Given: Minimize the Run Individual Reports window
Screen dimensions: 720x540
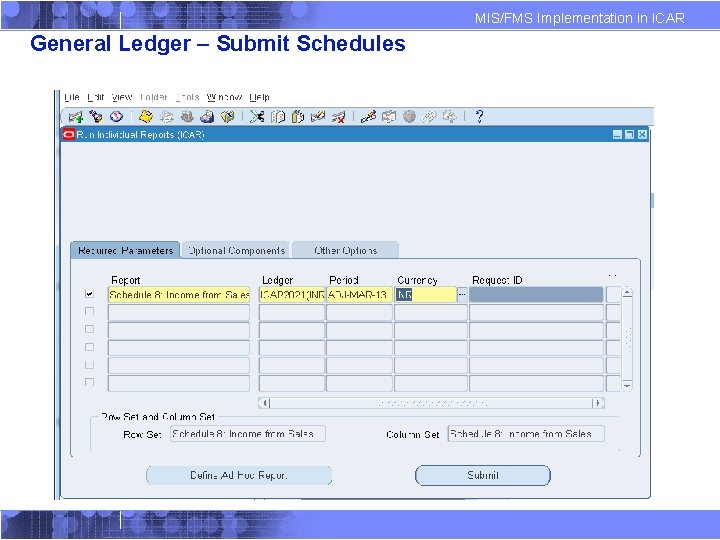Looking at the screenshot, I should [618, 135].
